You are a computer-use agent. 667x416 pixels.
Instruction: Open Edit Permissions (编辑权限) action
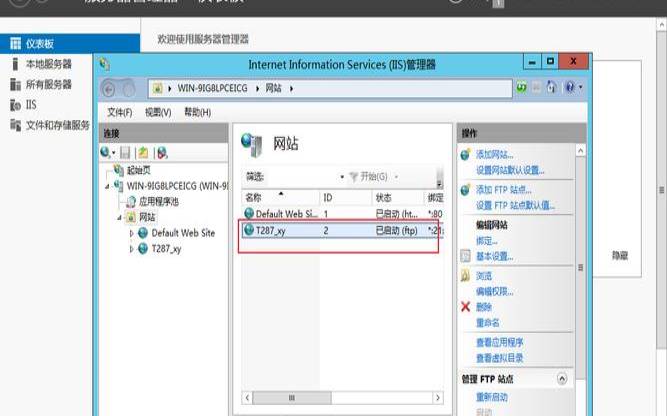click(x=494, y=292)
